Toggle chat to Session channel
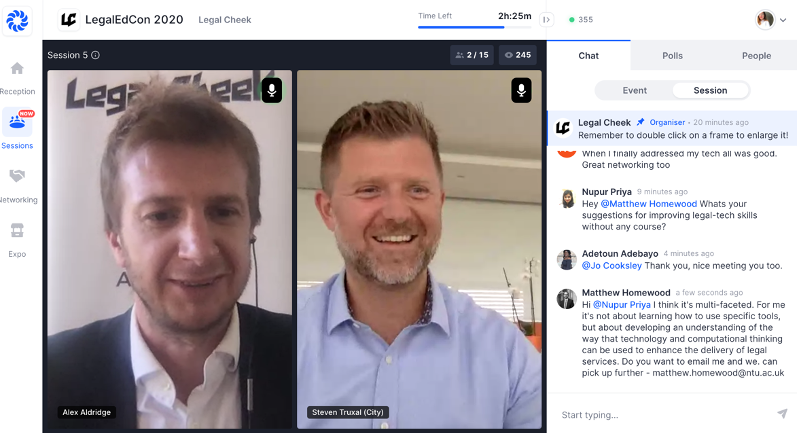Image resolution: width=797 pixels, height=433 pixels. click(x=710, y=90)
